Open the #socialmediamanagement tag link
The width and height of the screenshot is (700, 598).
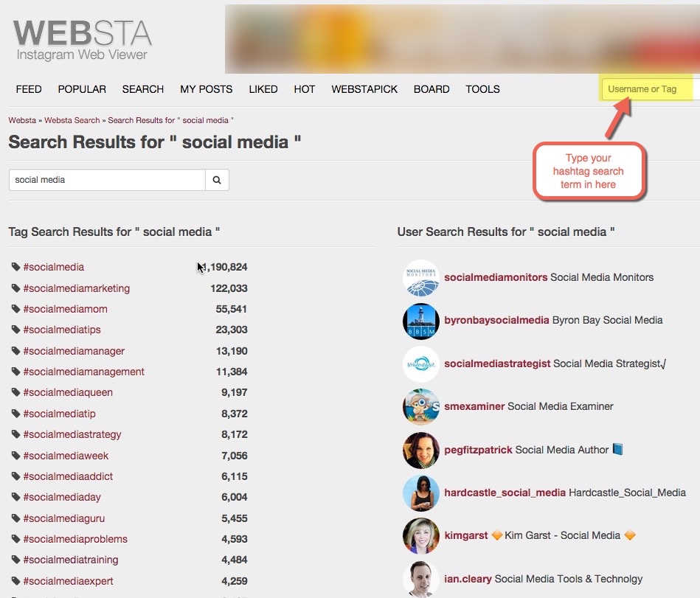coord(83,372)
